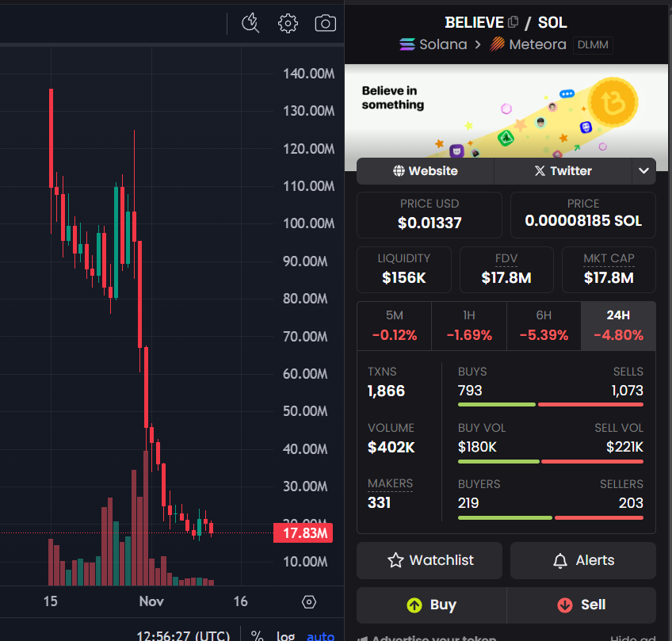Open the Alerts button
The image size is (672, 641).
tap(583, 560)
